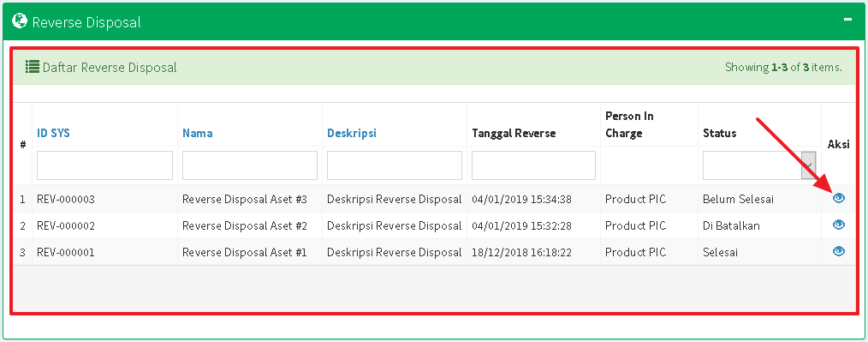
Task: Focus the Tanggal Reverse filter input
Action: (533, 165)
